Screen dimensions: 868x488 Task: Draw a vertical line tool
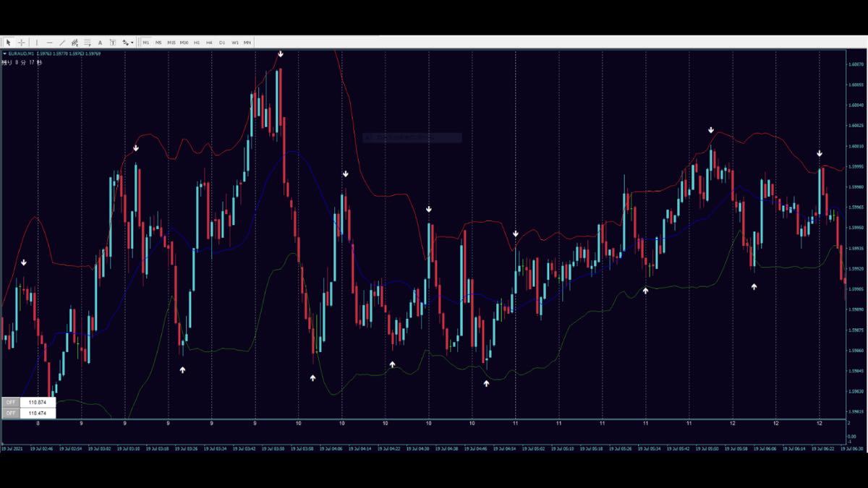click(x=37, y=43)
